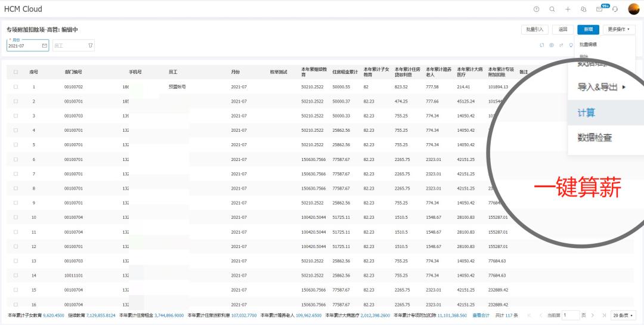Click the 手机号 column header
The height and width of the screenshot is (325, 644).
[135, 72]
